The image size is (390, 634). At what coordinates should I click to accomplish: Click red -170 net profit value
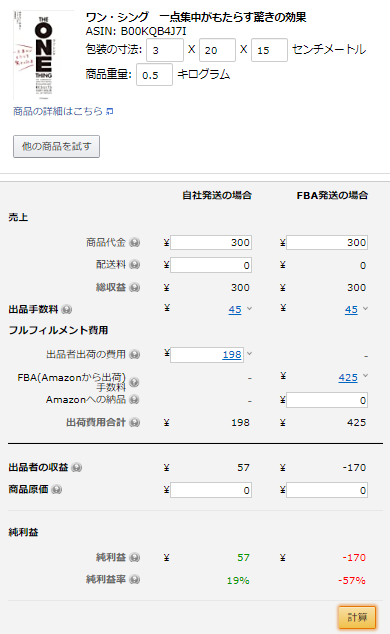point(354,558)
